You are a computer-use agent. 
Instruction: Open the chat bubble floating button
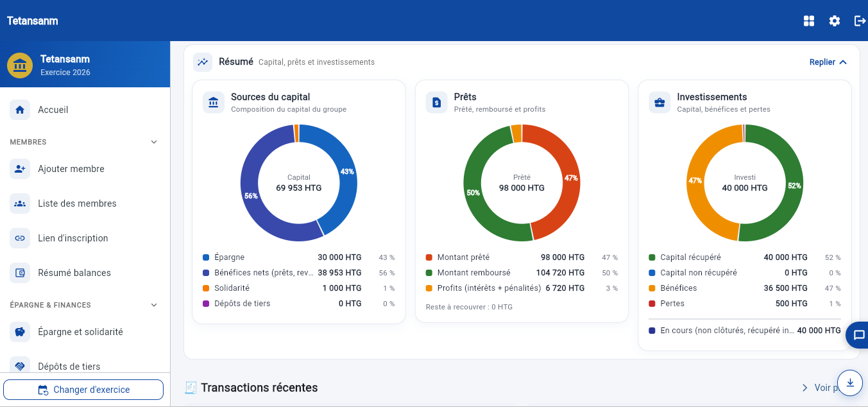(858, 335)
